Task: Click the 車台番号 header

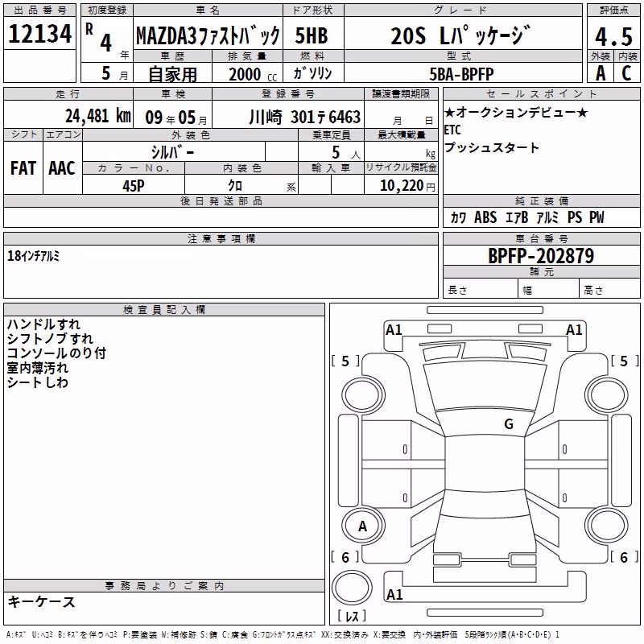Action: pyautogui.click(x=541, y=238)
